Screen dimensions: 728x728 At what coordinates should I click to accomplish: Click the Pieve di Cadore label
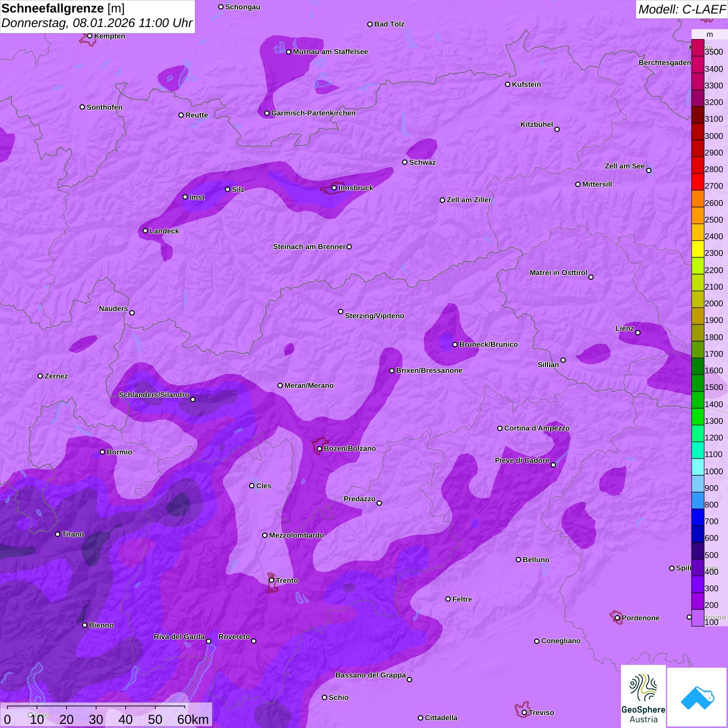coord(522,460)
